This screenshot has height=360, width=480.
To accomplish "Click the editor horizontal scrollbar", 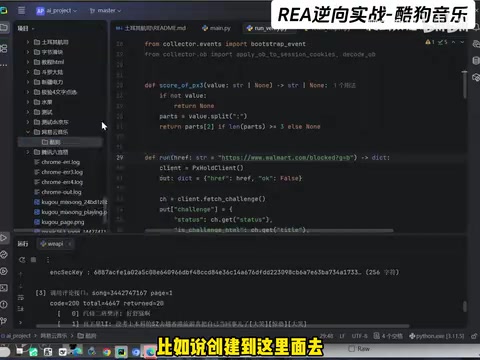I will [269, 230].
